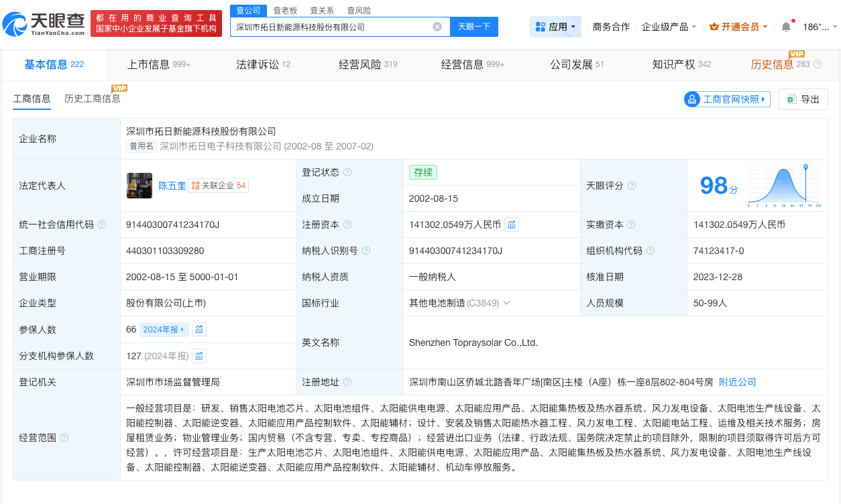The height and width of the screenshot is (504, 841).
Task: Clear the search box with the X icon
Action: [x=437, y=27]
